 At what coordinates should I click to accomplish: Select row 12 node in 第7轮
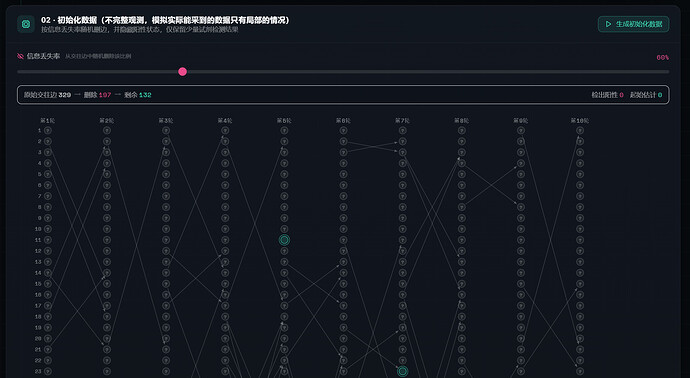(x=403, y=251)
